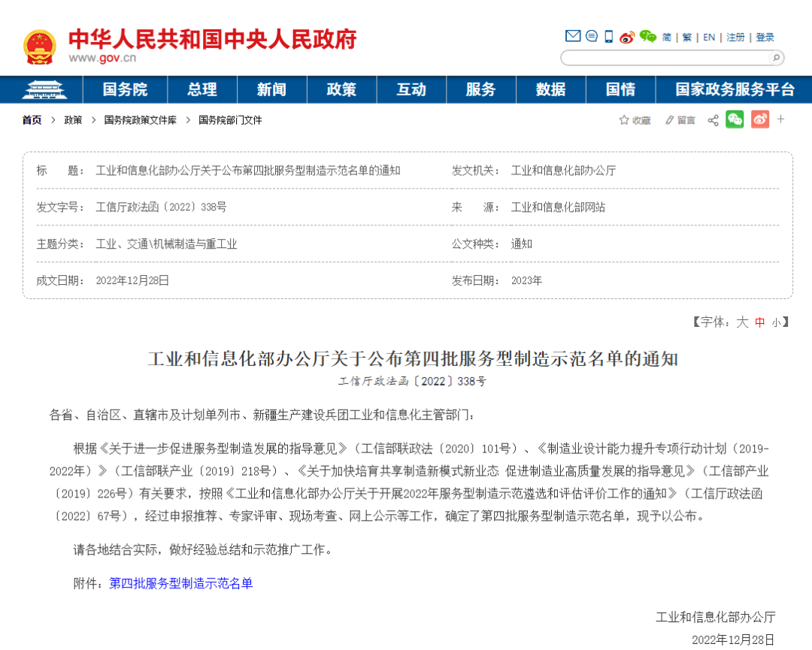Click the 注册 register link

735,38
